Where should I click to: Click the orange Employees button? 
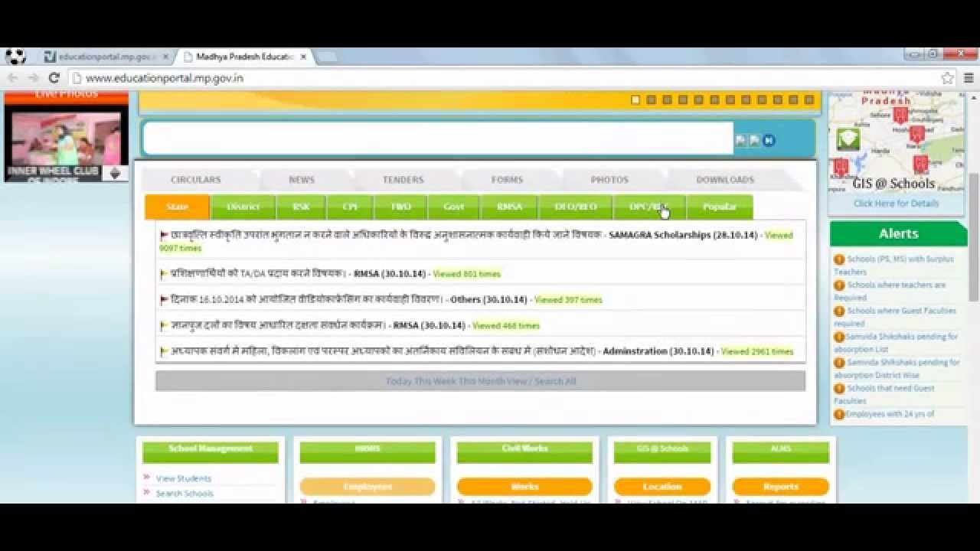pos(367,487)
